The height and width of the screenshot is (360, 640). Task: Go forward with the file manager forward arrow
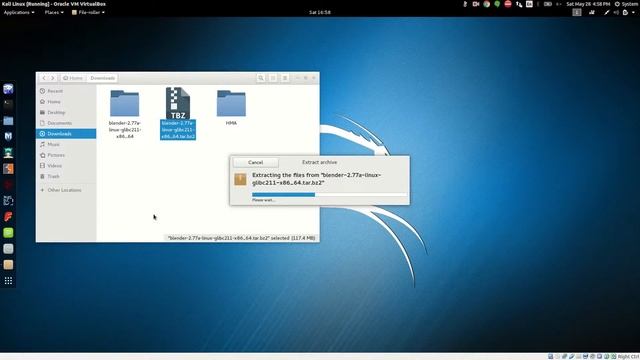pyautogui.click(x=53, y=78)
